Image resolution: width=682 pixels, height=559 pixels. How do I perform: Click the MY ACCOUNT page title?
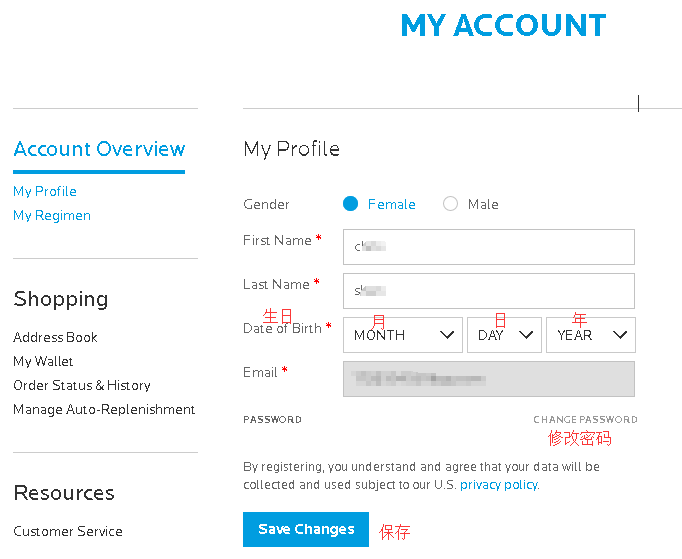pos(503,25)
